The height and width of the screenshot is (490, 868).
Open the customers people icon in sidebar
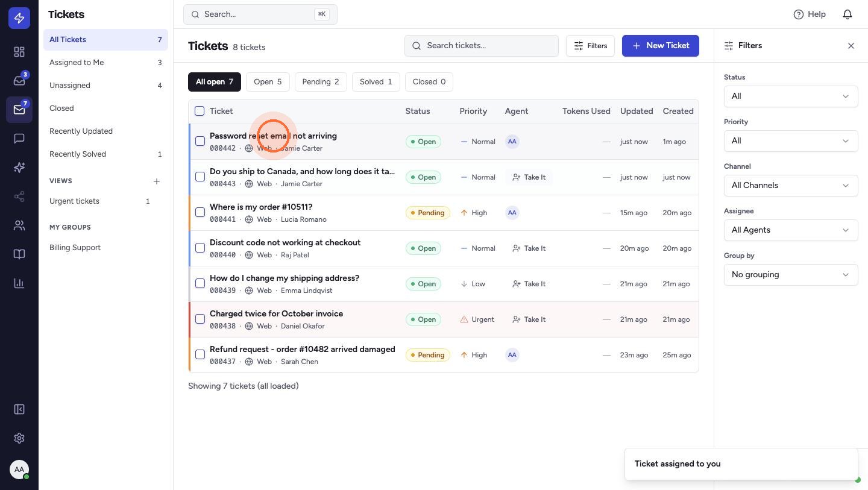coord(19,225)
